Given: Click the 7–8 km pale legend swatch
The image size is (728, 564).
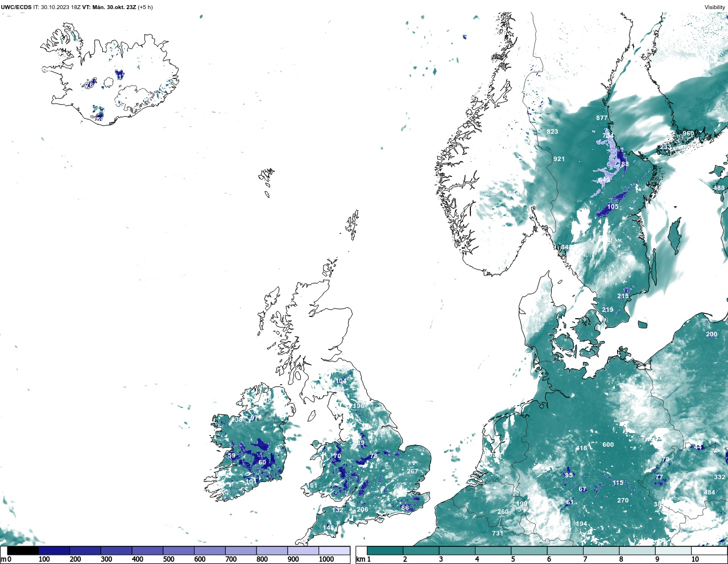Looking at the screenshot, I should coord(602,550).
